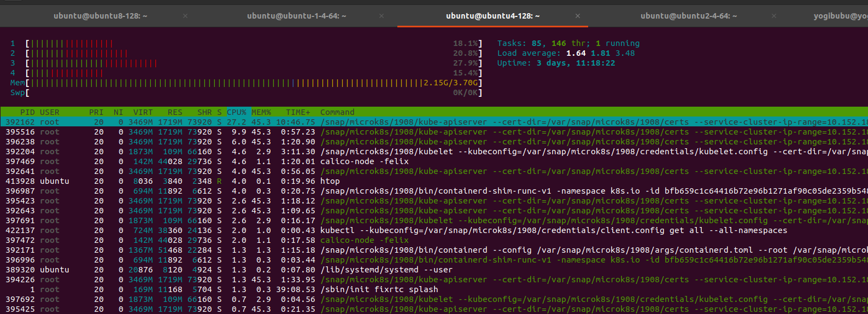Image resolution: width=868 pixels, height=314 pixels.
Task: Click the Load average line
Action: [566, 53]
